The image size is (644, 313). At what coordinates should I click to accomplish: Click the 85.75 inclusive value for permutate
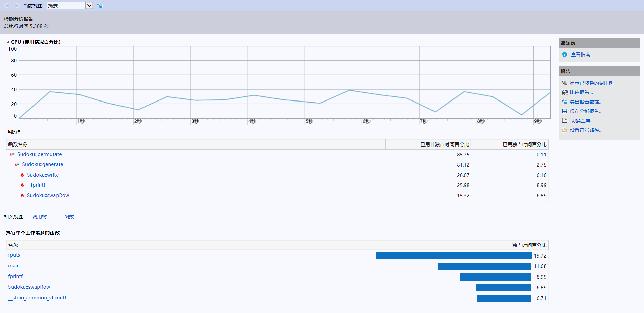coord(463,155)
